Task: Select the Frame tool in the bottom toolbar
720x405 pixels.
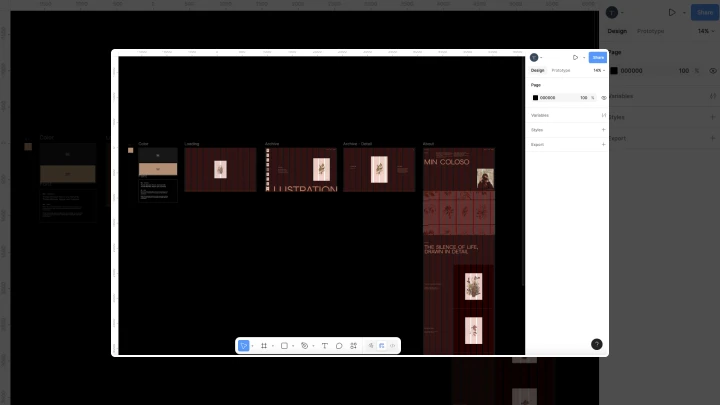Action: [x=264, y=346]
